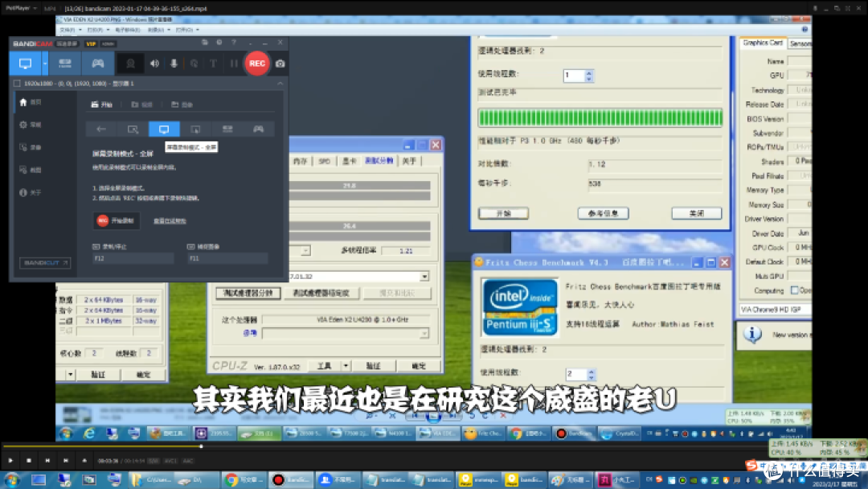868x489 pixels.
Task: Click Bandicam camera screenshot icon
Action: tap(280, 64)
